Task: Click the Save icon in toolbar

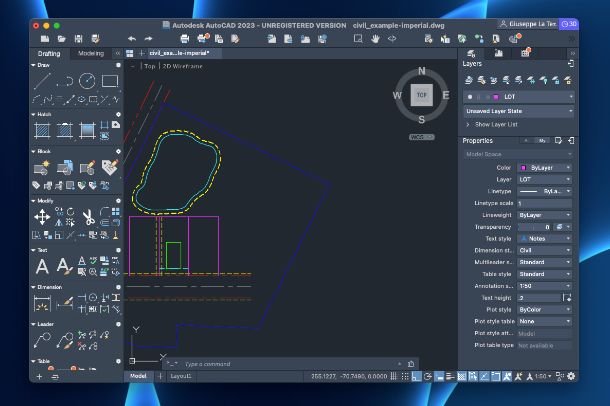Action: click(x=78, y=38)
